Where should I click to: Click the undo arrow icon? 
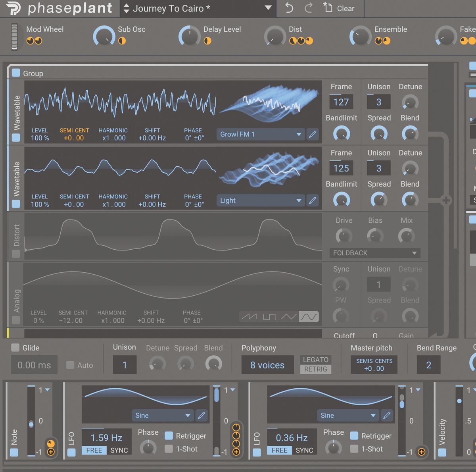[289, 8]
